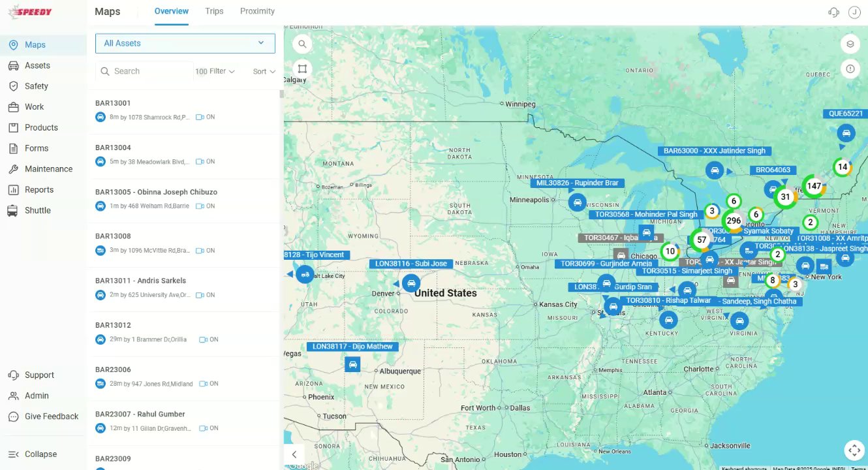Open the Filter dropdown
This screenshot has height=470, width=868.
[221, 71]
